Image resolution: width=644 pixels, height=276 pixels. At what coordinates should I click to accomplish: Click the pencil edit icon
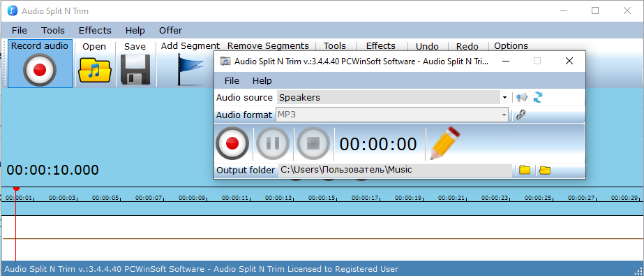pos(445,143)
